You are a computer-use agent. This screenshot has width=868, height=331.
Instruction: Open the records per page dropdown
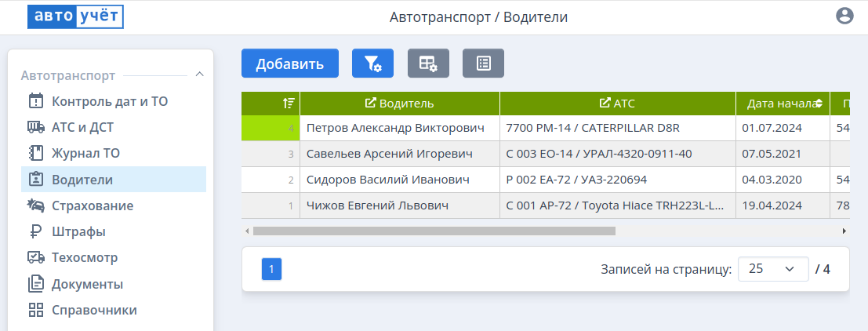pos(772,269)
